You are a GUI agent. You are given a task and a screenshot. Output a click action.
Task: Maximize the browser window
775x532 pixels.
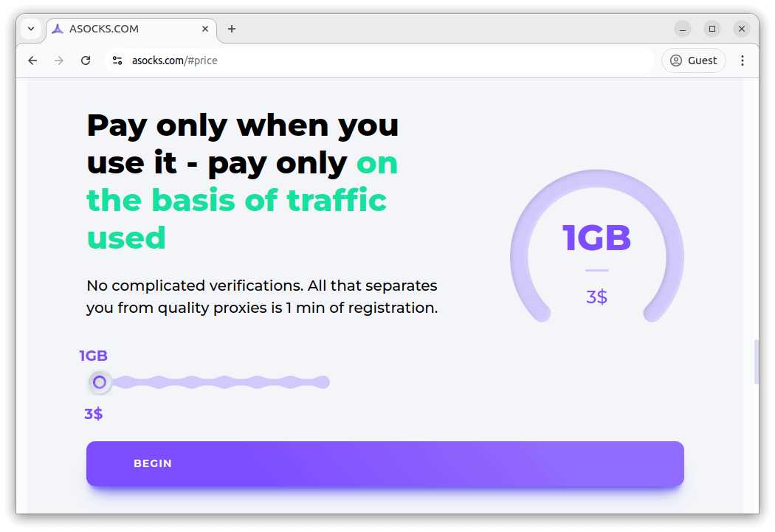[712, 29]
